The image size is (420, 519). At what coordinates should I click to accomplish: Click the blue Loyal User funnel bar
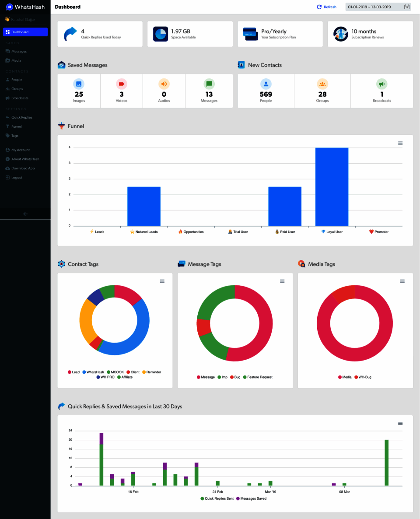[332, 187]
